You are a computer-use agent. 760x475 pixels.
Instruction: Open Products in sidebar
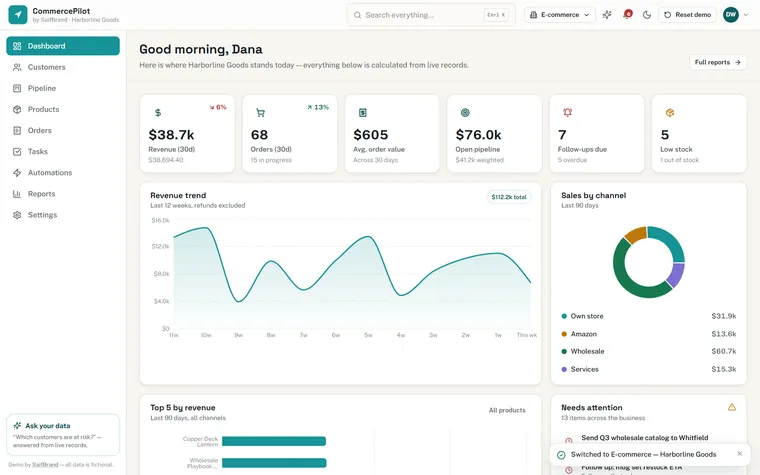tap(63, 109)
